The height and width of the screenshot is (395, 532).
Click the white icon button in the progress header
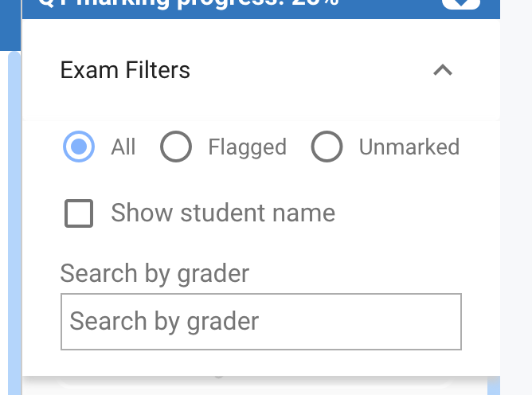point(461,5)
